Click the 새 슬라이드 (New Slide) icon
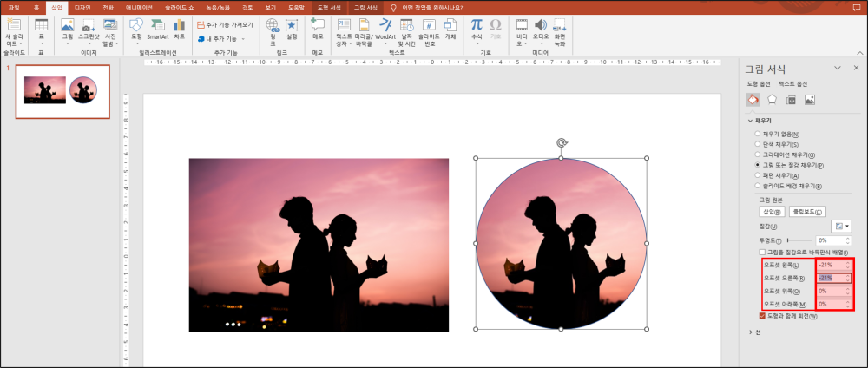Image resolution: width=868 pixels, height=368 pixels. [13, 25]
